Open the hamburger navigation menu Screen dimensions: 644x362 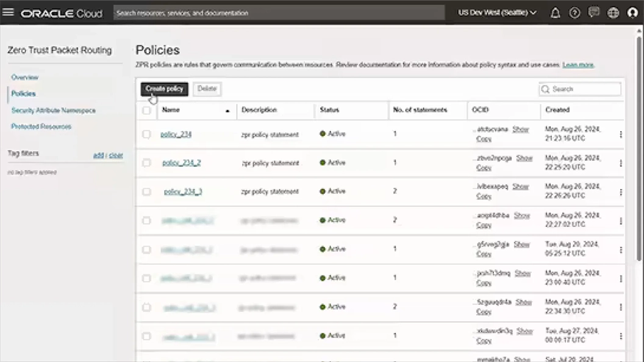8,12
